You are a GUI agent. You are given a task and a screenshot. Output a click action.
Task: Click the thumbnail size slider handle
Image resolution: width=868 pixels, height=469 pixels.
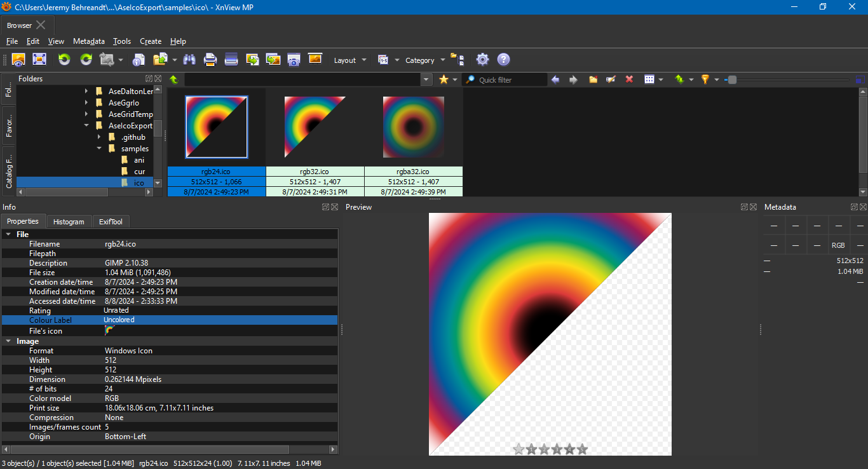pos(732,79)
